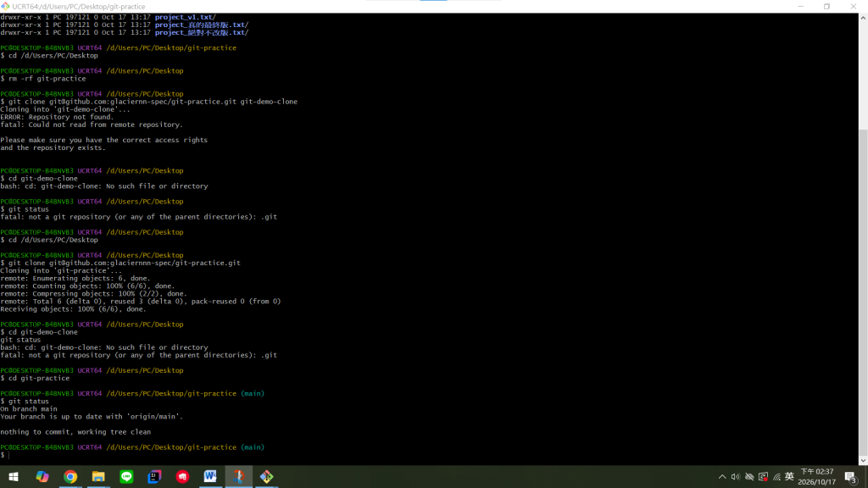868x488 pixels.
Task: Close the UCRT64 terminal window
Action: click(x=854, y=6)
